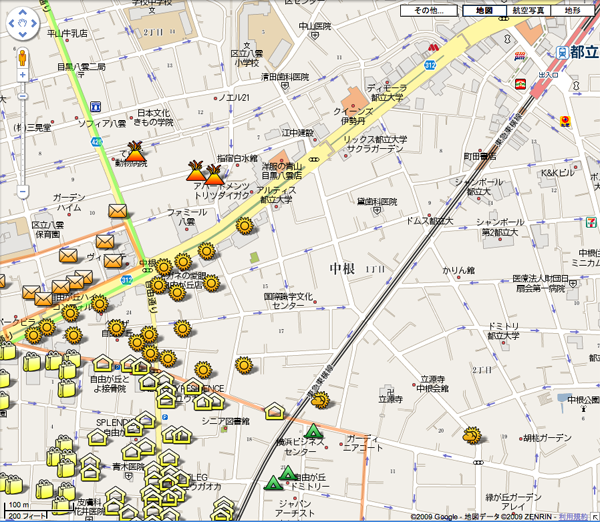Viewport: 600px width, 522px height.
Task: Click the isolated house marker near シニア図書館
Action: pyautogui.click(x=274, y=410)
